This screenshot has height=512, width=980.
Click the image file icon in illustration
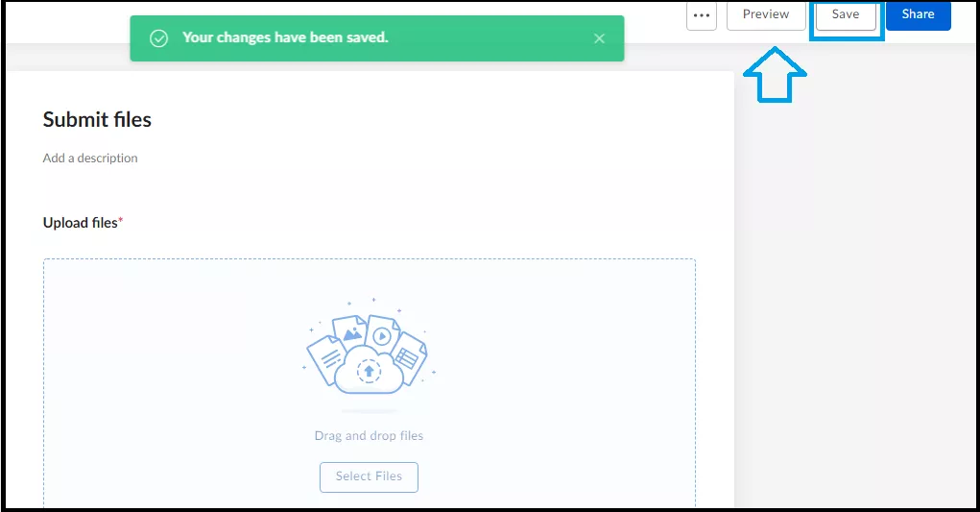(350, 330)
